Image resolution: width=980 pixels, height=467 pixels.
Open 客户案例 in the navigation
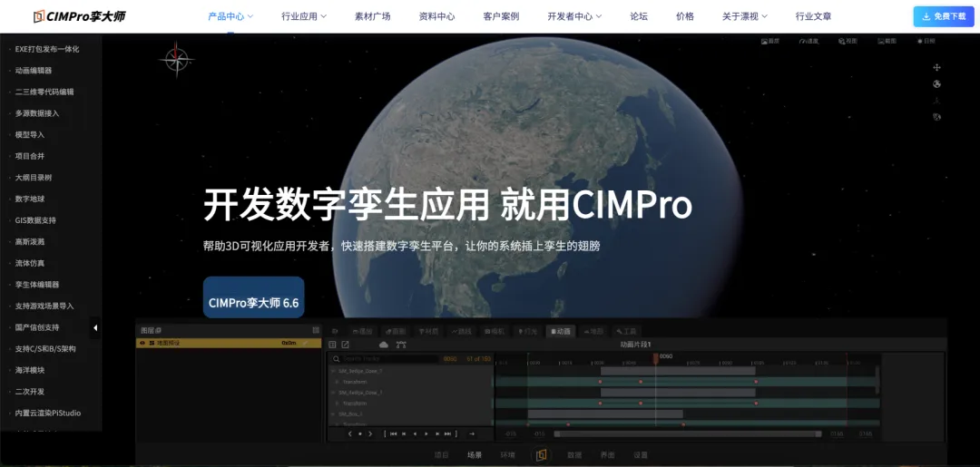tap(501, 16)
